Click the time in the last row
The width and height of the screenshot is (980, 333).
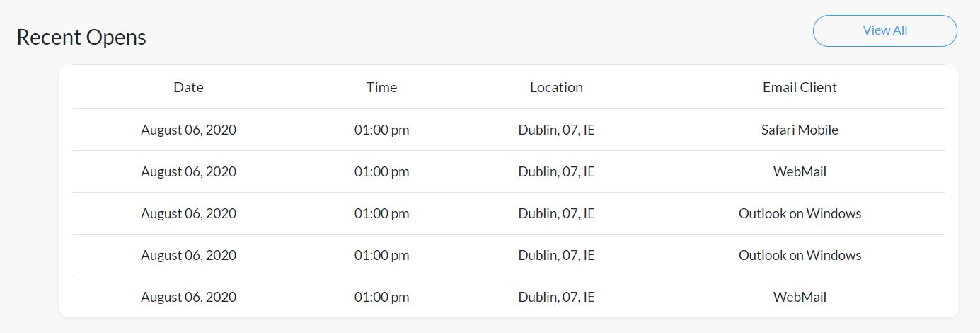(x=381, y=297)
